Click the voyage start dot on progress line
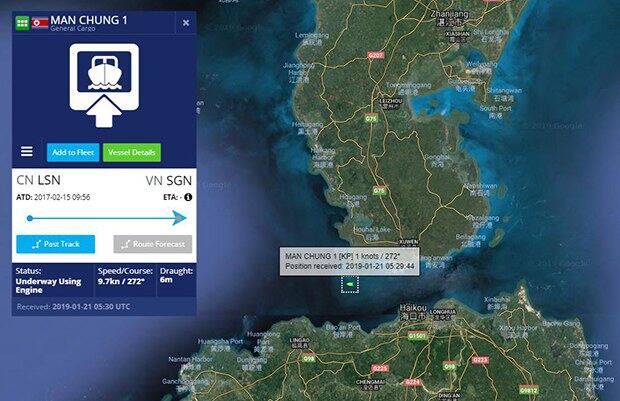The height and width of the screenshot is (401, 620). pos(30,218)
